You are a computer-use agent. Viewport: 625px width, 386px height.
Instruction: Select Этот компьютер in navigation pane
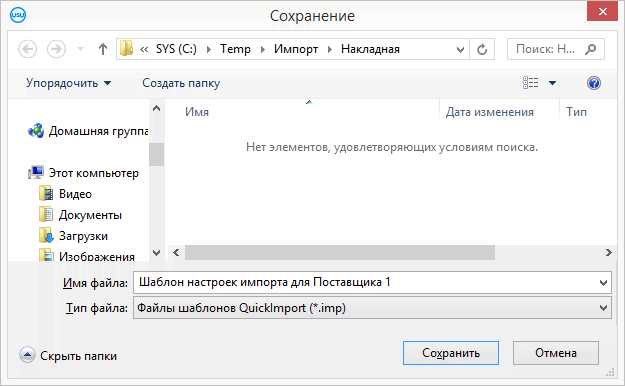(x=84, y=173)
